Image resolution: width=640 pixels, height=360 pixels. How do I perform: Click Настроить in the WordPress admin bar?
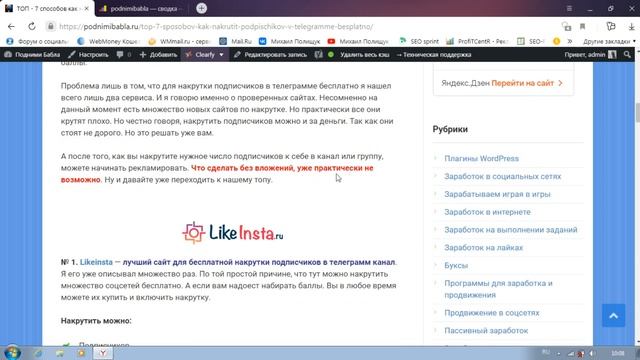click(88, 54)
